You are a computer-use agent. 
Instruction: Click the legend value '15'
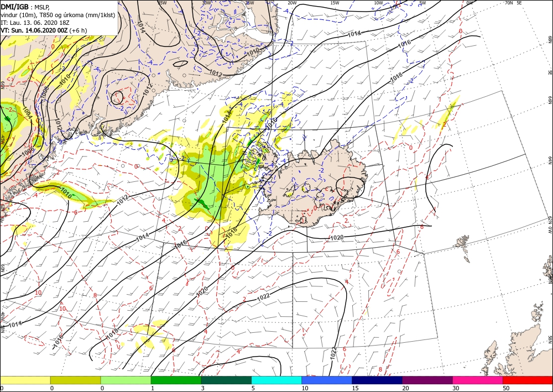point(355,388)
